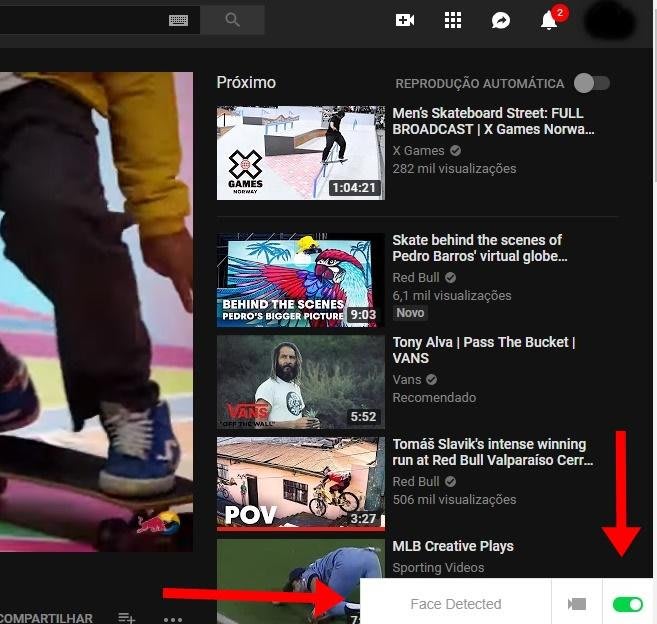Open the Tony Alva Pass The Bucket video title
Screen dimensions: 657x624
click(x=483, y=350)
